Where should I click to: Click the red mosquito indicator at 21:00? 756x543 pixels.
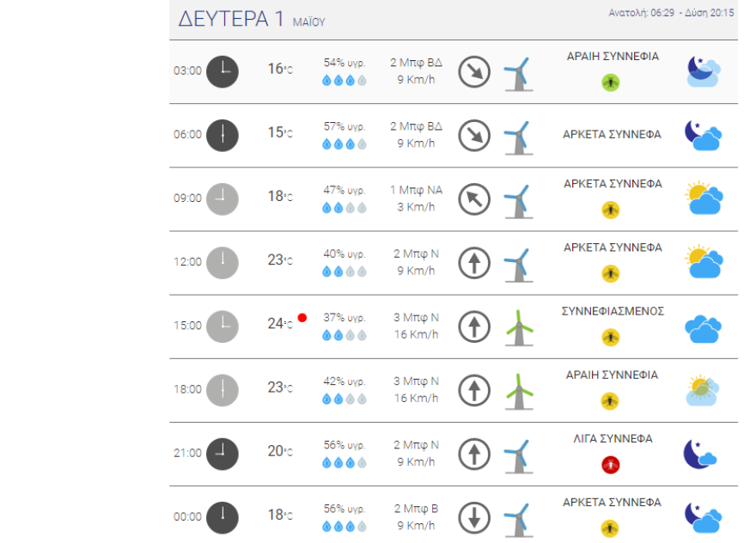click(611, 465)
